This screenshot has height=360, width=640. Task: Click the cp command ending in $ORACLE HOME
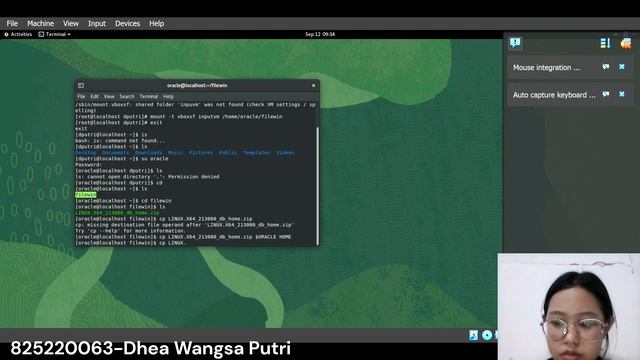point(183,237)
